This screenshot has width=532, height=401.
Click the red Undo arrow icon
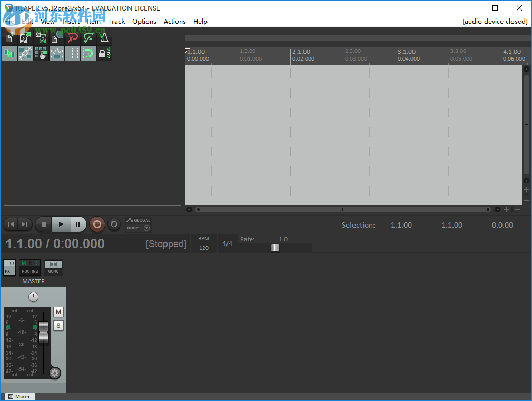(x=73, y=37)
